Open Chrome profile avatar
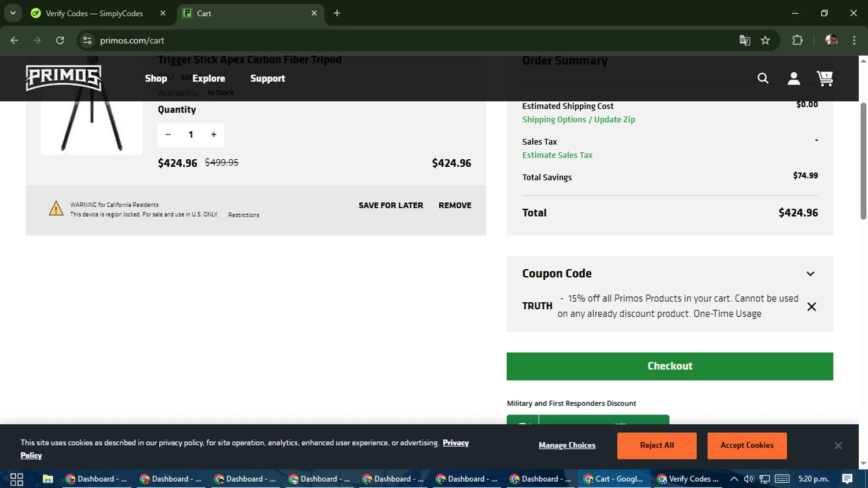 click(832, 40)
